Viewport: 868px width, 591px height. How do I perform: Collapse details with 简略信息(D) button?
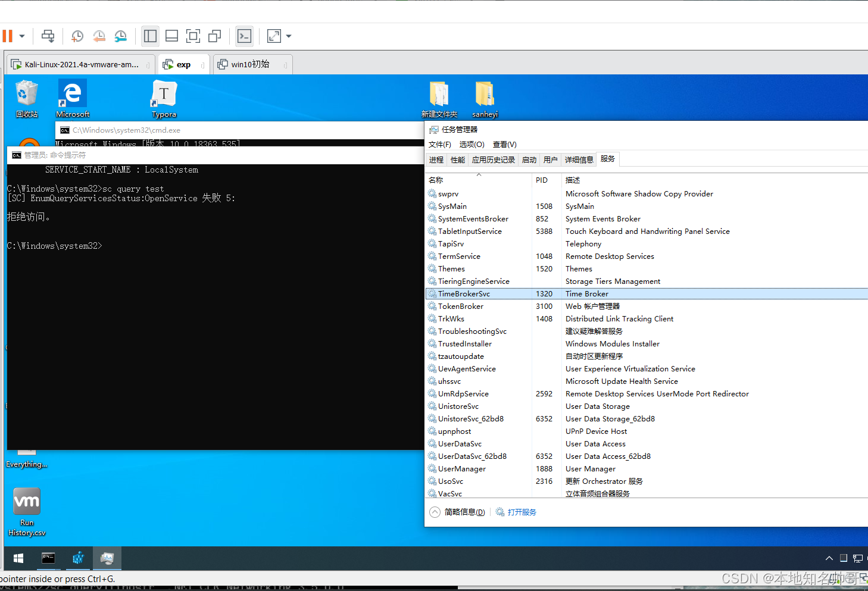pos(457,512)
